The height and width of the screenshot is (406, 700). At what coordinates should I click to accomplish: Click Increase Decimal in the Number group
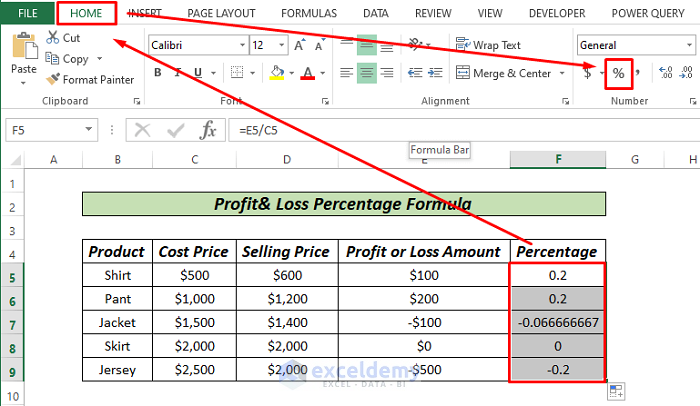click(665, 72)
